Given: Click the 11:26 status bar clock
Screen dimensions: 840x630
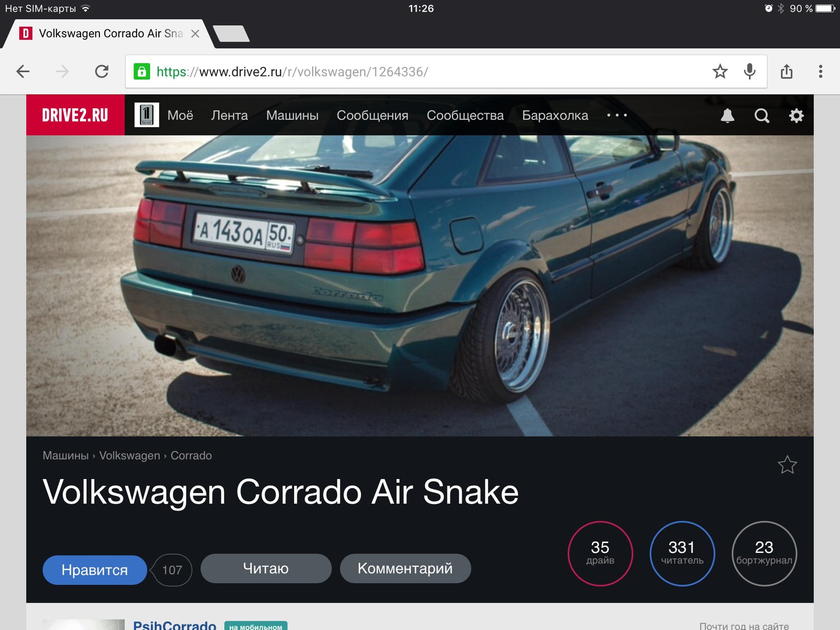Looking at the screenshot, I should (x=421, y=8).
